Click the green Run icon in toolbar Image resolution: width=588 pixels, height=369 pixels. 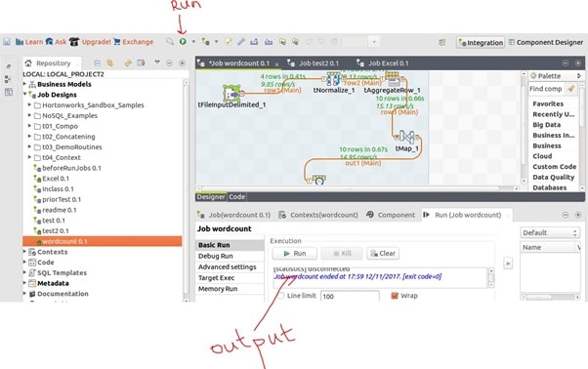pyautogui.click(x=183, y=42)
